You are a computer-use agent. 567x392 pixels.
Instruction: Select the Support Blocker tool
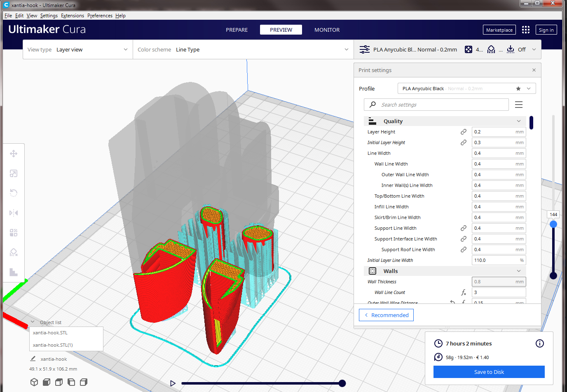[x=14, y=252]
